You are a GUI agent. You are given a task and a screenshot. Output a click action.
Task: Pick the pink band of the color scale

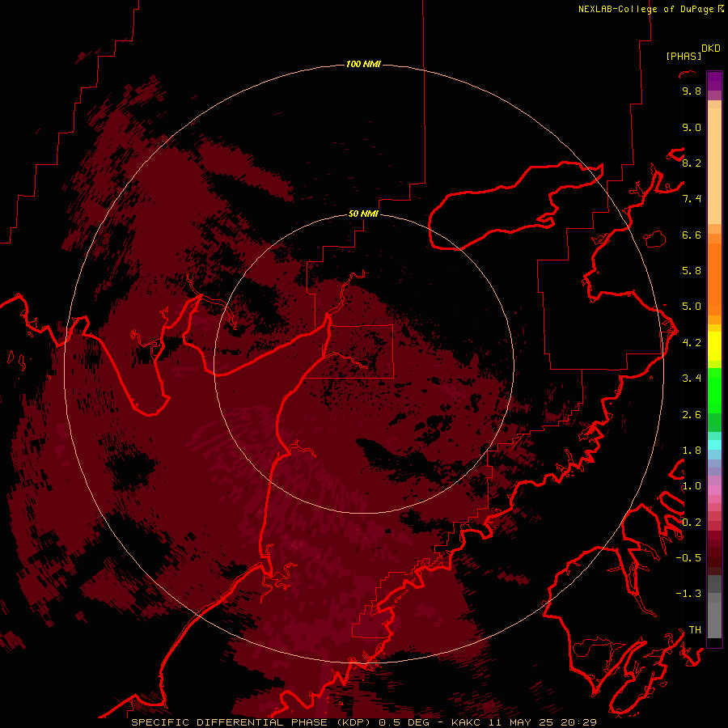714,490
